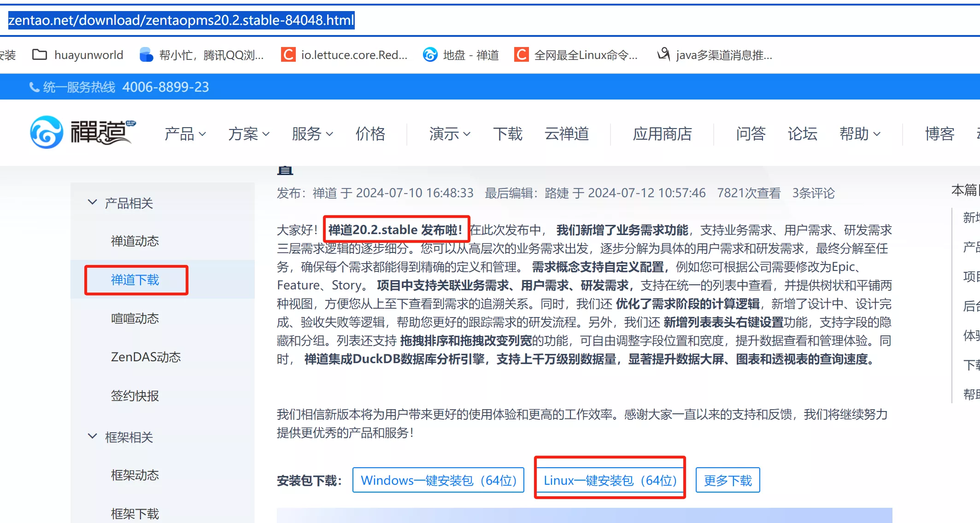This screenshot has width=980, height=523.
Task: Expand the 帮助 dropdown in navbar
Action: click(x=860, y=134)
